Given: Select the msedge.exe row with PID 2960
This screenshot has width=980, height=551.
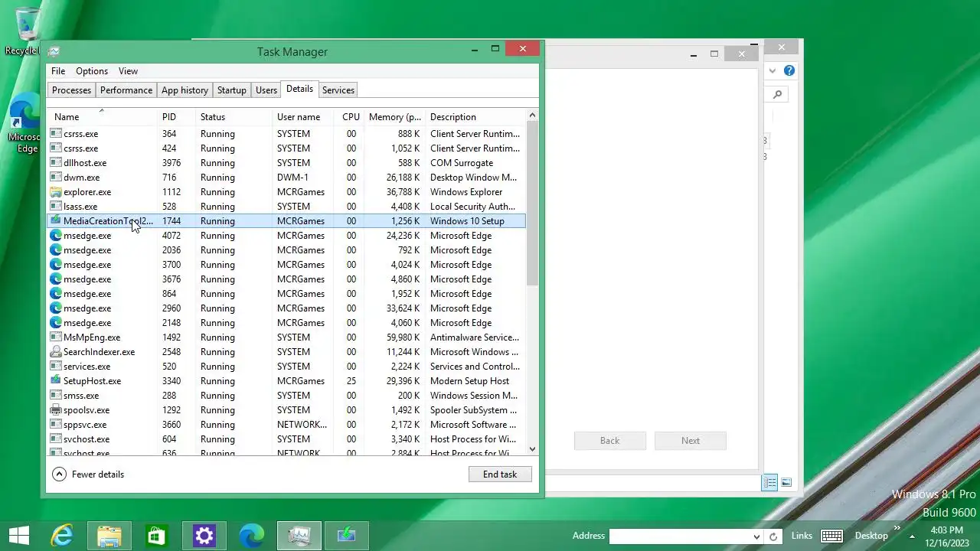Looking at the screenshot, I should (x=287, y=308).
